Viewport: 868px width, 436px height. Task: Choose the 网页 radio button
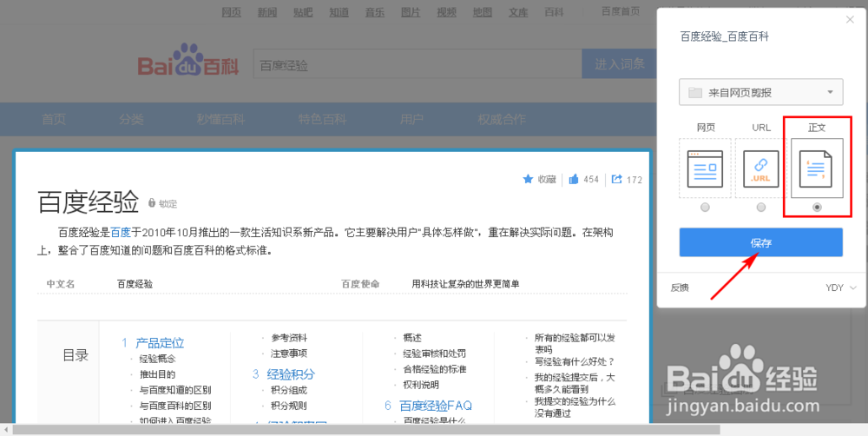click(x=705, y=208)
